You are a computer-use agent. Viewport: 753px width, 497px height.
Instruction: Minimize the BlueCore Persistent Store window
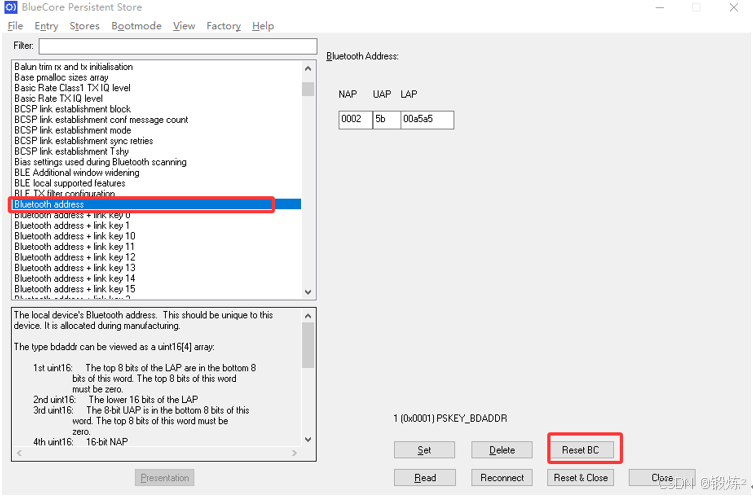click(660, 7)
